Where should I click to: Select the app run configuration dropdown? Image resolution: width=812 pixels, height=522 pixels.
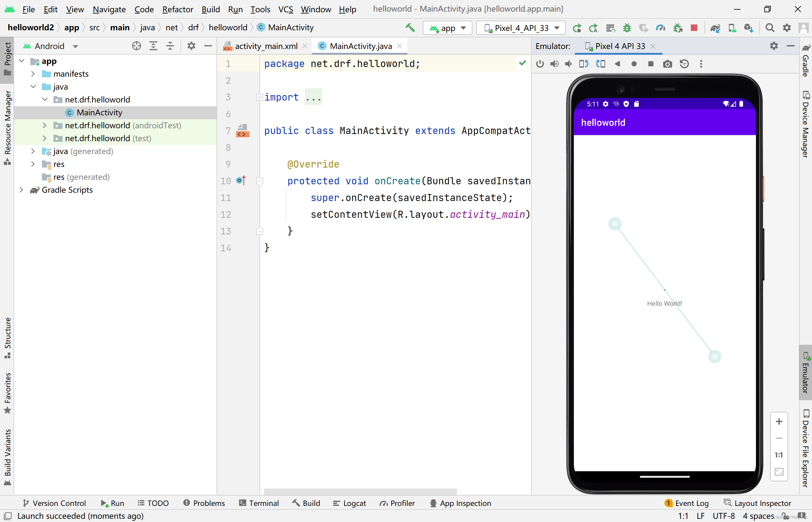coord(448,27)
